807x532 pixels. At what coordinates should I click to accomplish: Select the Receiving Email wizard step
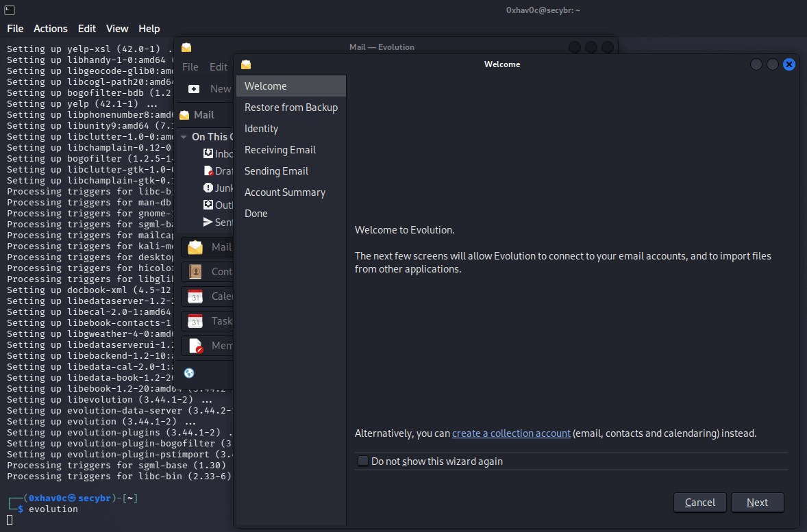click(x=290, y=150)
